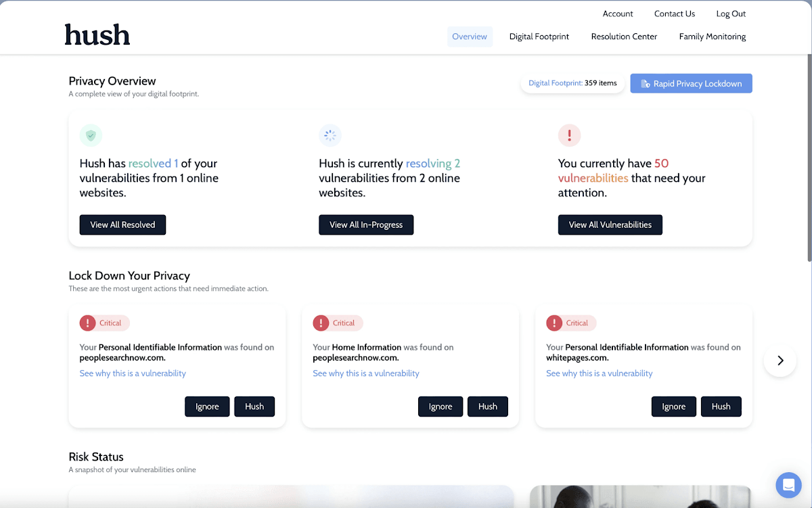Viewport: 812px width, 508px height.
Task: Click Critical alert icon on whitepages.com card
Action: [555, 323]
